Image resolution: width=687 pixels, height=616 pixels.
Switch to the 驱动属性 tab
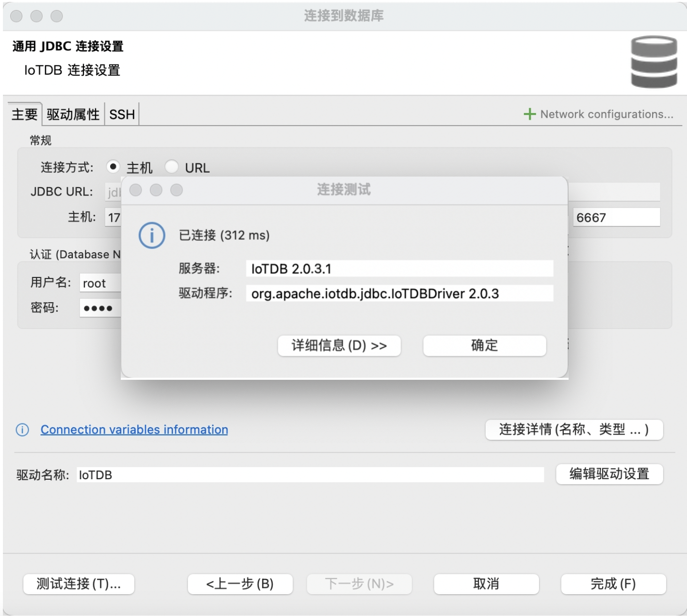click(x=73, y=114)
